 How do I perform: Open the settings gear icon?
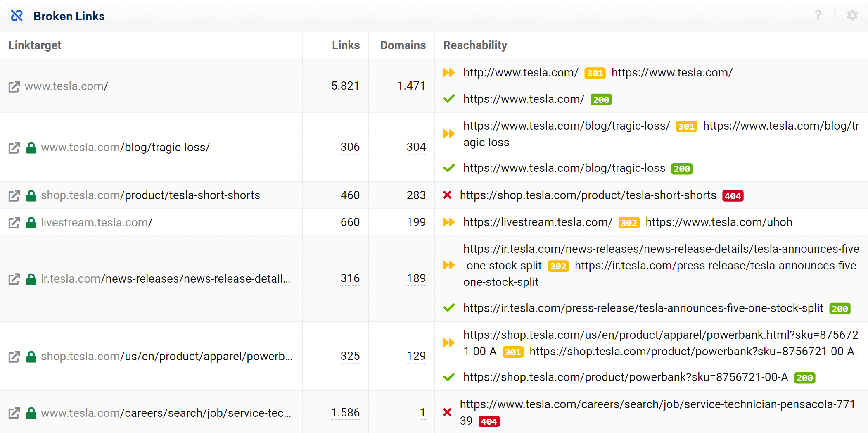[852, 15]
